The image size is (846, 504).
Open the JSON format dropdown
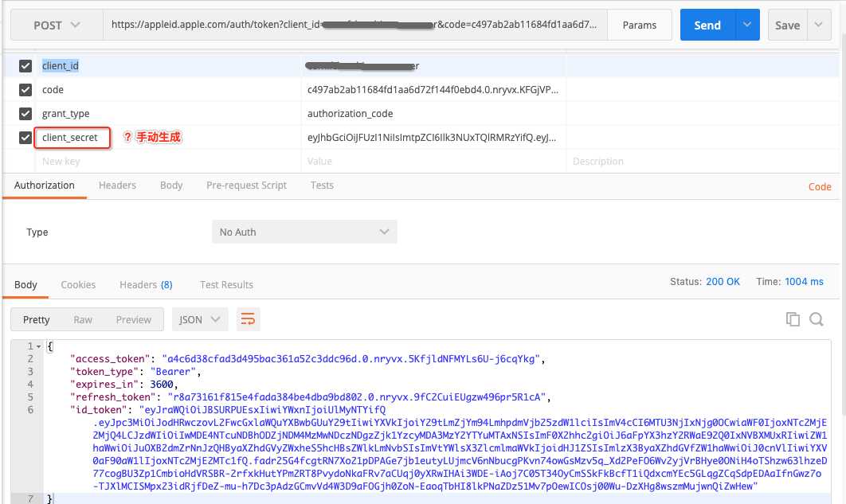click(x=200, y=319)
